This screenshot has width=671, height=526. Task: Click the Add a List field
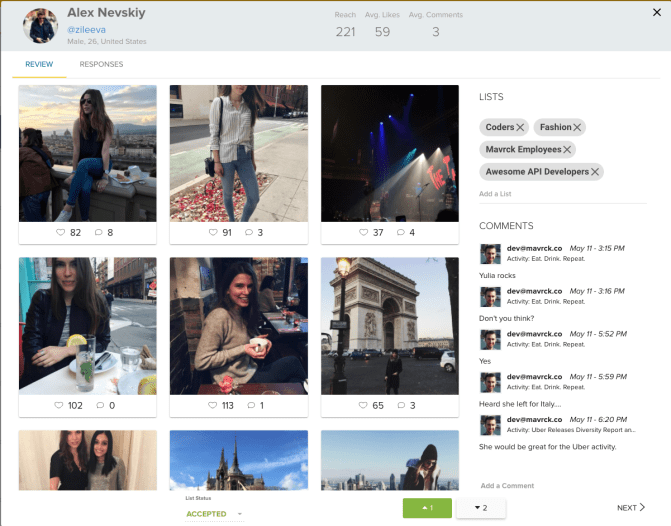562,194
